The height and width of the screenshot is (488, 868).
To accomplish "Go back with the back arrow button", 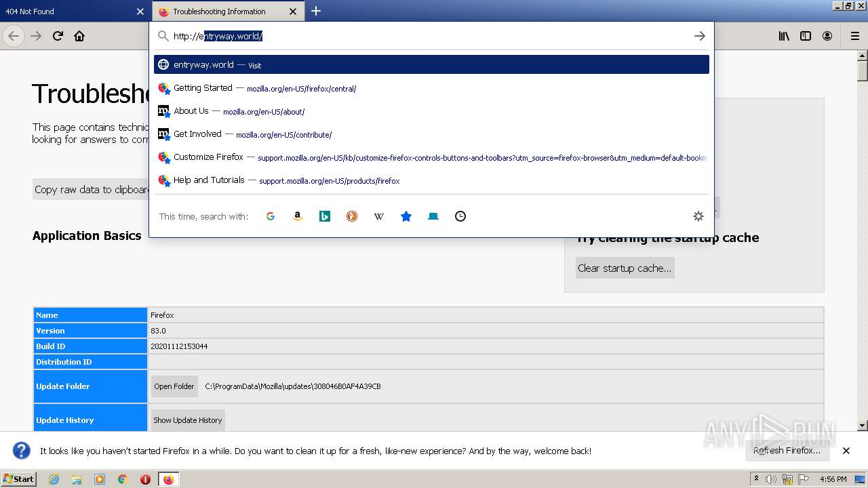I will pyautogui.click(x=14, y=36).
